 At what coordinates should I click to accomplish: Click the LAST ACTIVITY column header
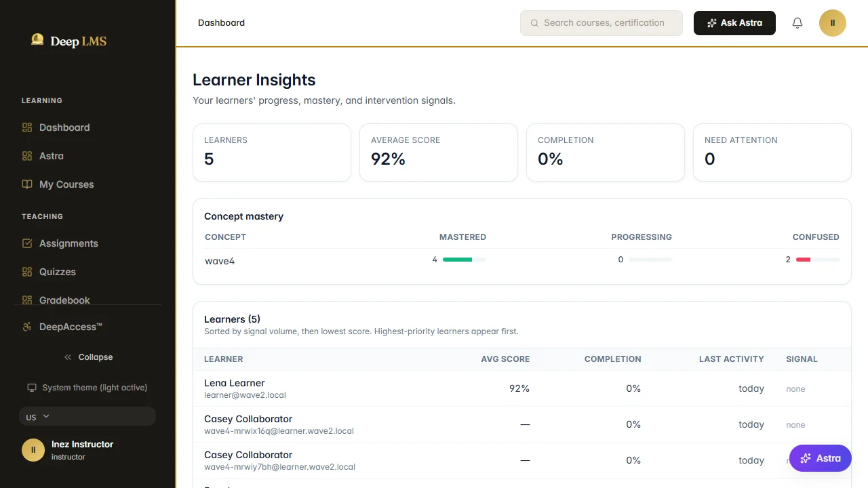(732, 359)
